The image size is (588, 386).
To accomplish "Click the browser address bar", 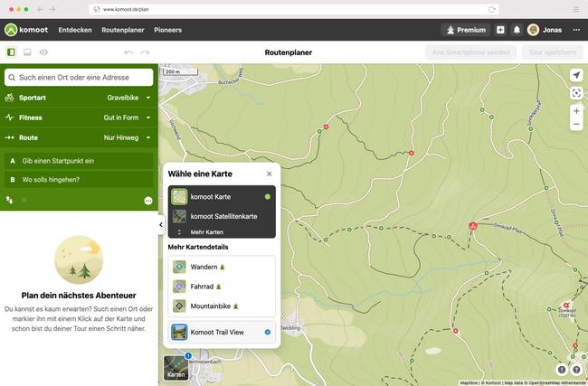I will (x=294, y=9).
